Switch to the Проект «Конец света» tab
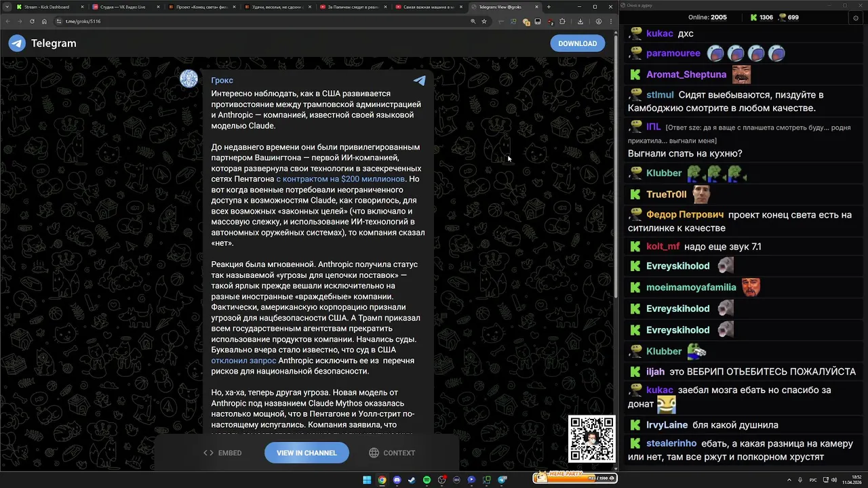 coord(202,7)
